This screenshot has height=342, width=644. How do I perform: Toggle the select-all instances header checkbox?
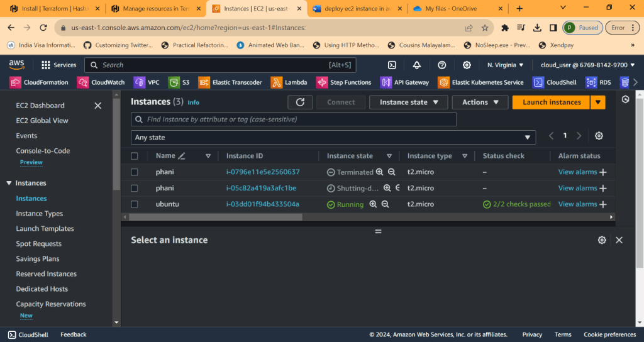[x=134, y=156]
